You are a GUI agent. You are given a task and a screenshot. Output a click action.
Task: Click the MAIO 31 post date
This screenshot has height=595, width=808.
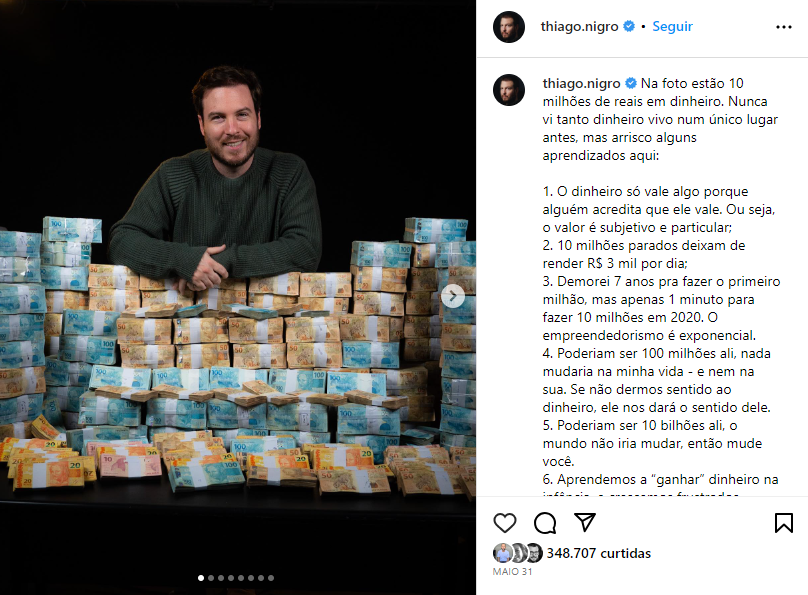[x=512, y=571]
